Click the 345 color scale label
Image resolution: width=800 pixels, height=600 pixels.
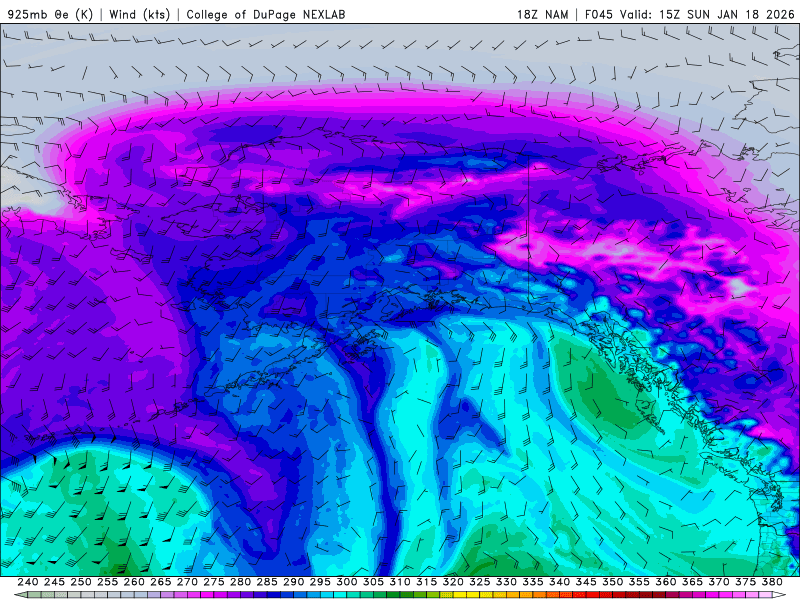click(586, 582)
